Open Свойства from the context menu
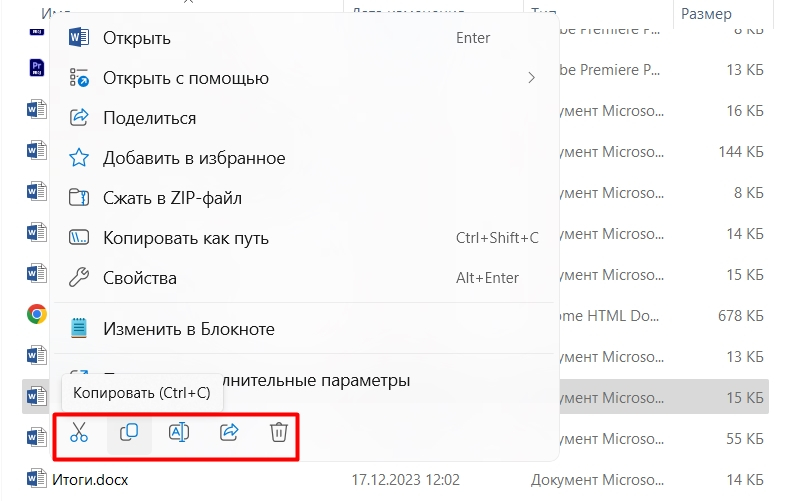 click(139, 278)
